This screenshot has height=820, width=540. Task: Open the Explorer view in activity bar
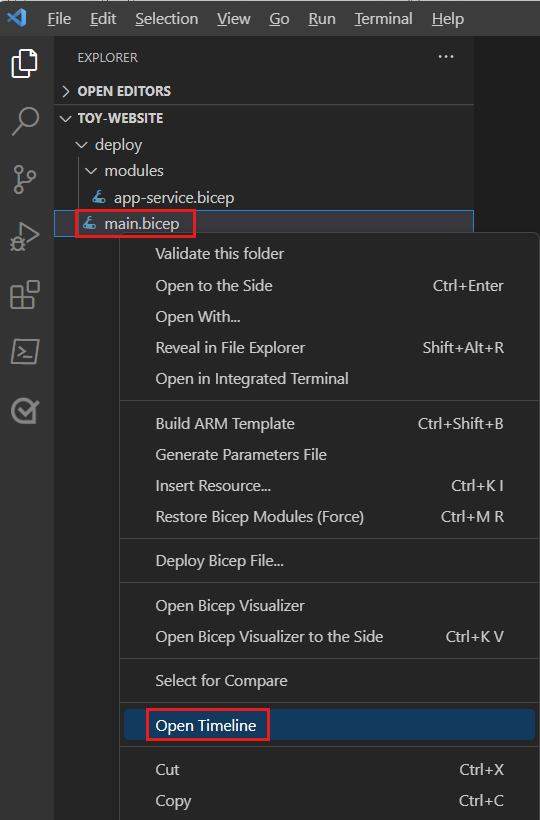25,63
